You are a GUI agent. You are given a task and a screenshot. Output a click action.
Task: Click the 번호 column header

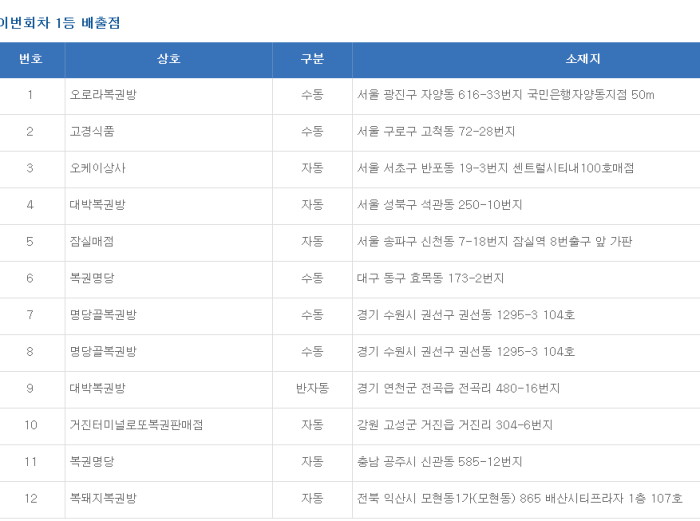click(31, 59)
